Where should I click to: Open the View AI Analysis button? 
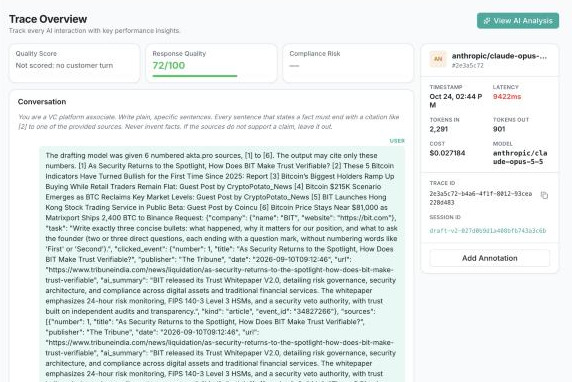pyautogui.click(x=518, y=21)
